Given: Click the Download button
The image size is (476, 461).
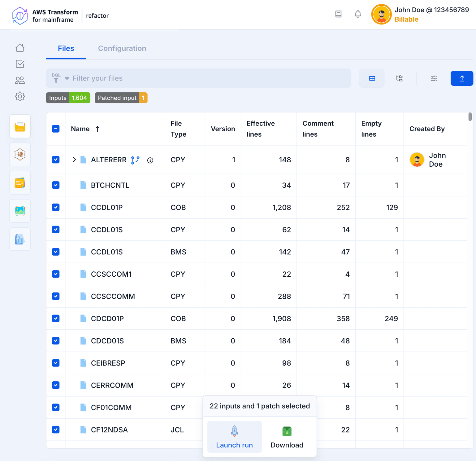Looking at the screenshot, I should point(287,437).
